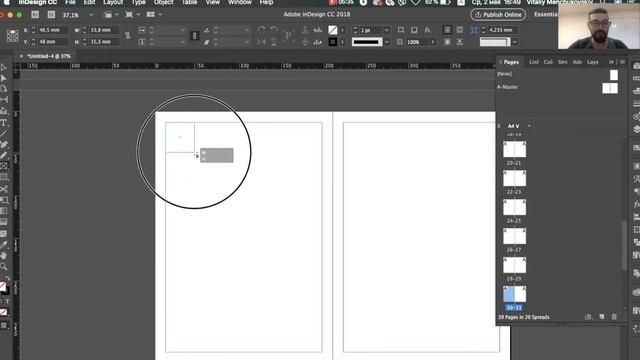This screenshot has height=360, width=640.
Task: Click the rotate 90° clockwise icon
Action: (262, 30)
